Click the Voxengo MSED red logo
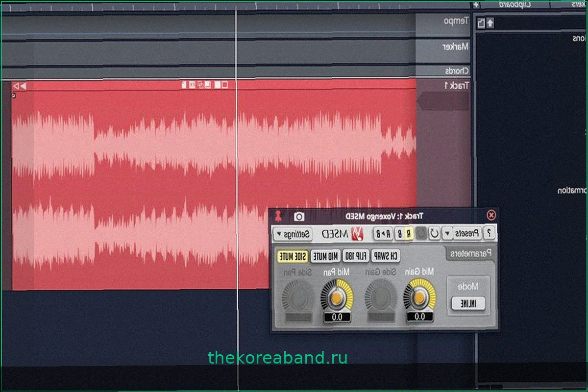The height and width of the screenshot is (392, 588). (x=357, y=234)
